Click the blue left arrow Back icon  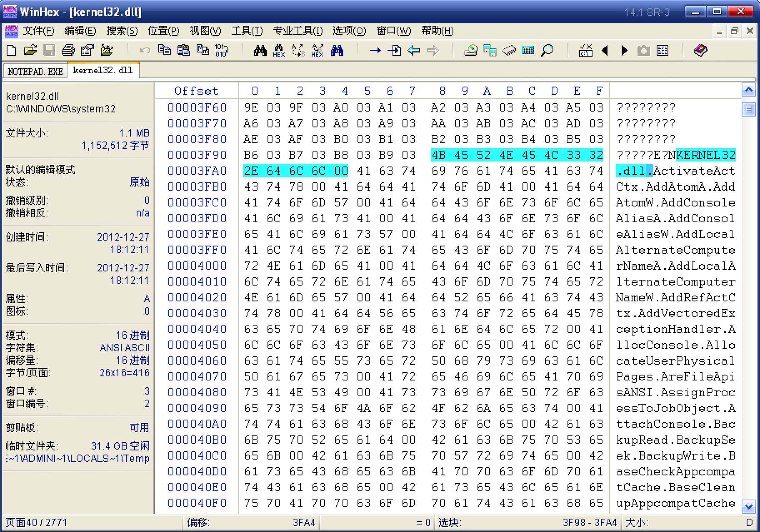414,51
